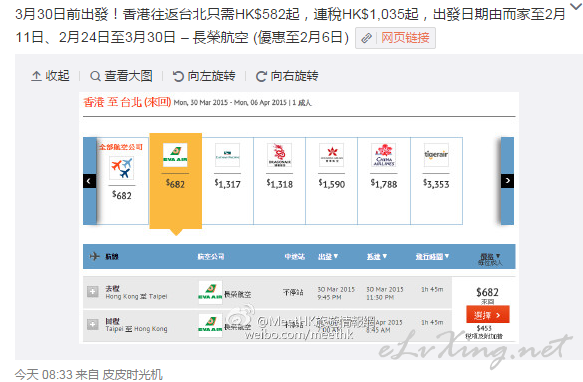Click the chain link icon beside 网页链接
Image resolution: width=583 pixels, height=382 pixels.
click(367, 38)
